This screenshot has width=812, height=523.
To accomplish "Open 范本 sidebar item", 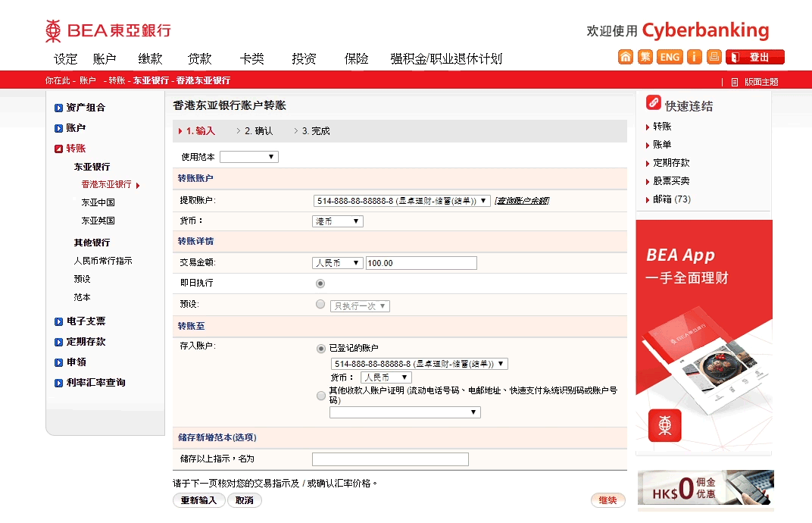I will point(82,297).
